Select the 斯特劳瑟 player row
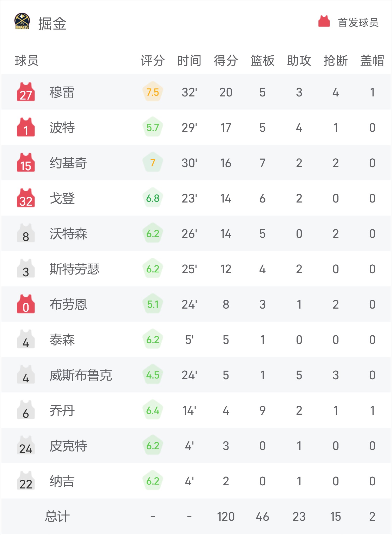 (x=196, y=269)
